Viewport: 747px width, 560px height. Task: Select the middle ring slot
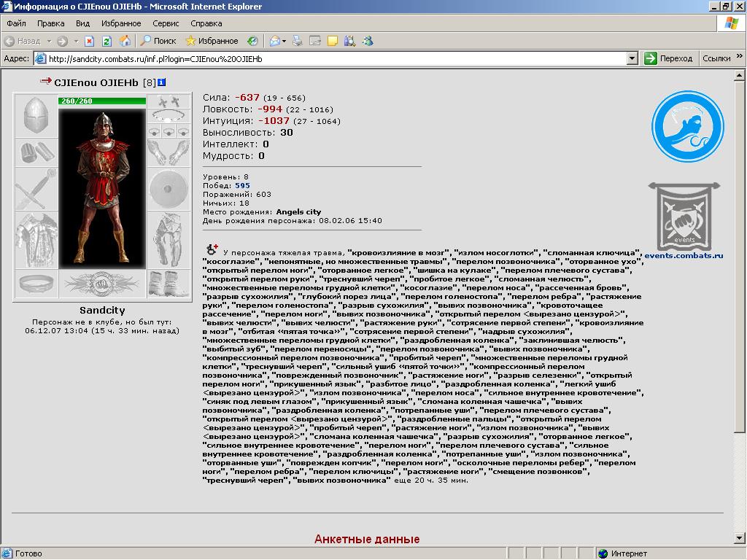coord(169,131)
